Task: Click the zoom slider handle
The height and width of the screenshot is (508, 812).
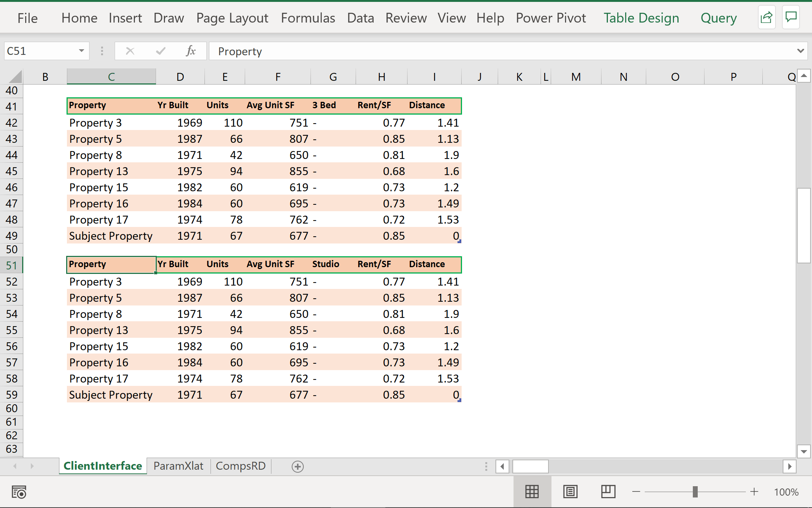Action: [x=695, y=491]
